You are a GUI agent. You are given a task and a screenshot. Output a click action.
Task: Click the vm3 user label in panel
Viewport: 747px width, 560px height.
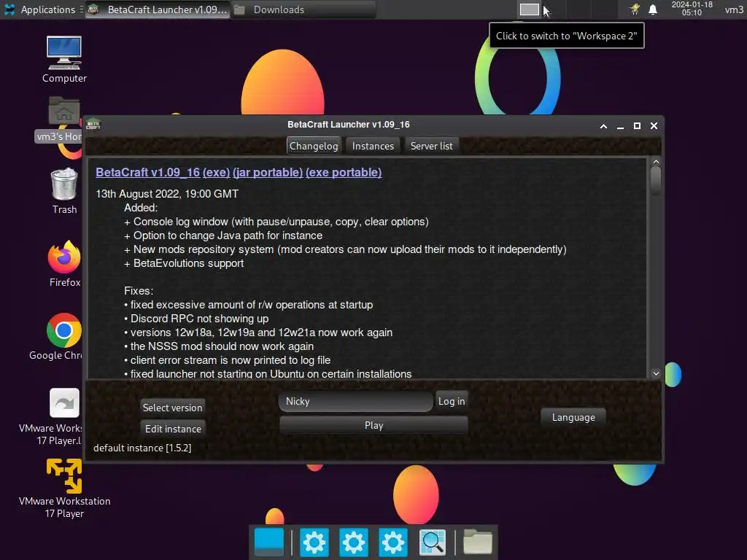[x=734, y=9]
